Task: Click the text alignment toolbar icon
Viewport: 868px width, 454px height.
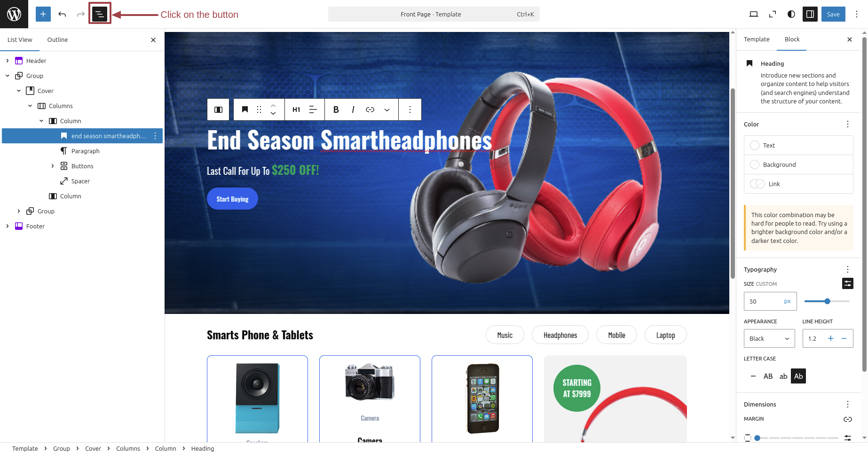Action: point(313,110)
